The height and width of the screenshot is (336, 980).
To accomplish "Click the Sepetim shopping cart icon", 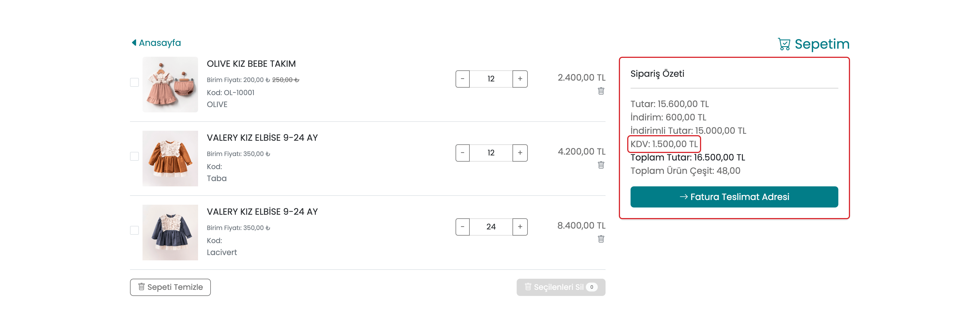I will pyautogui.click(x=784, y=44).
